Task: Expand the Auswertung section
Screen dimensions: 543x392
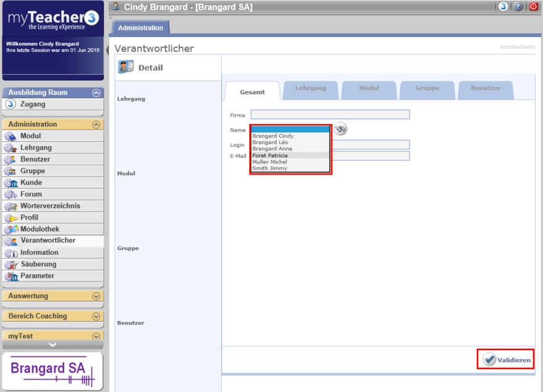Action: (x=96, y=296)
